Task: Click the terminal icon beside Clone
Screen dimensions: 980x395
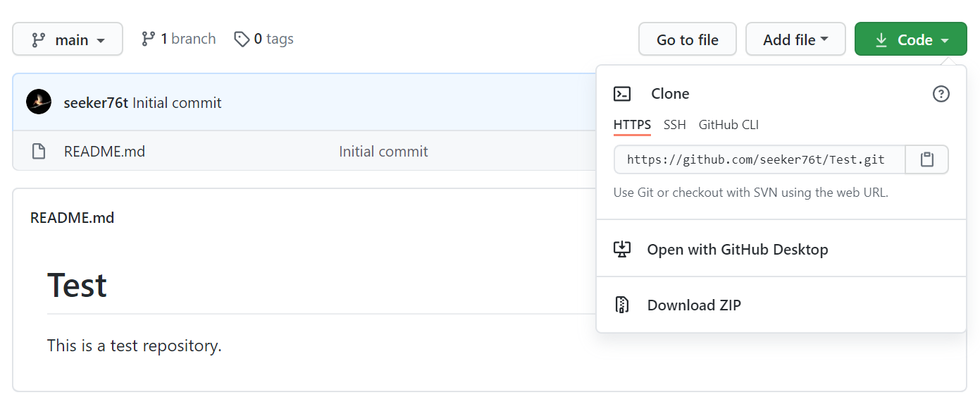Action: [x=622, y=94]
